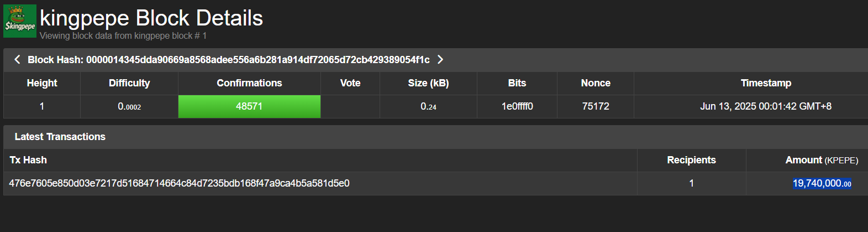Click the Size (kB) column header

coord(428,83)
